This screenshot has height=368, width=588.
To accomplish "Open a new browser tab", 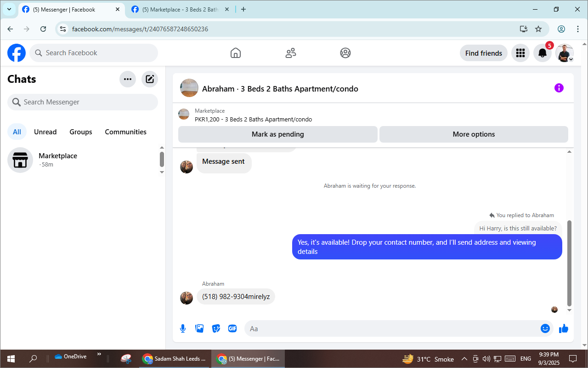I will click(243, 9).
